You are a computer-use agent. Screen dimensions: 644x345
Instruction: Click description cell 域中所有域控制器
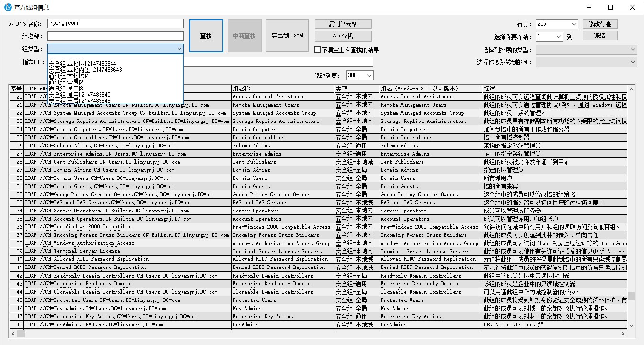pyautogui.click(x=555, y=137)
